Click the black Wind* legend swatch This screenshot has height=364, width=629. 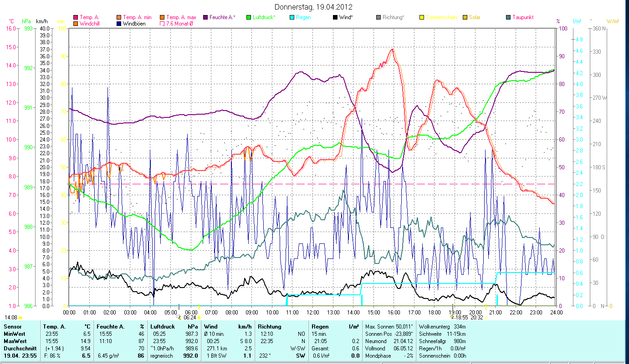point(335,18)
